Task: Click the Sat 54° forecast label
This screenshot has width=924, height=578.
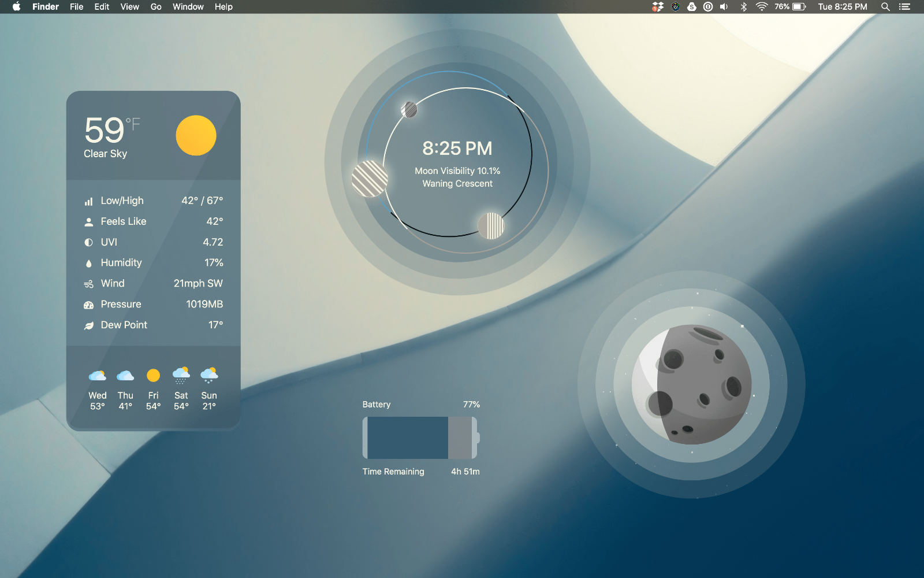Action: [181, 401]
